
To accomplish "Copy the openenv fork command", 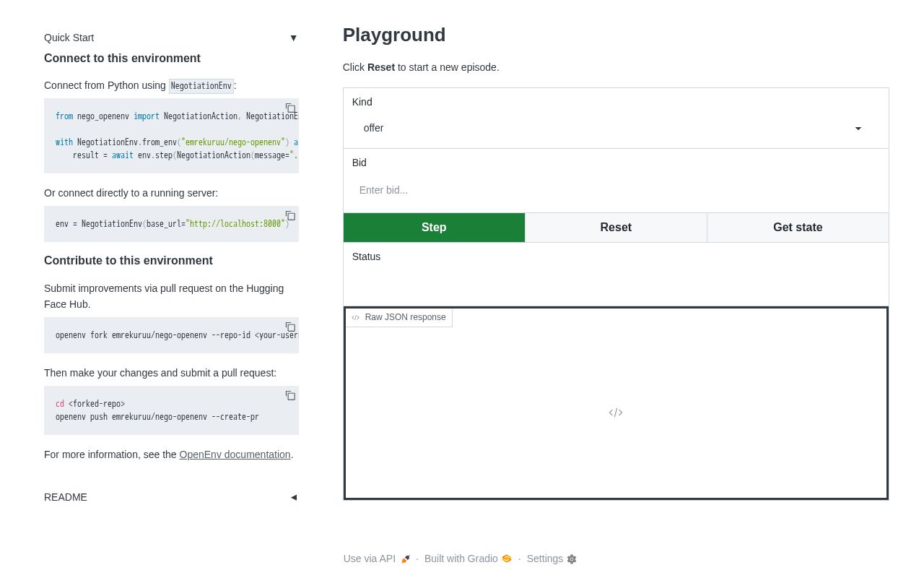I will 290,327.
